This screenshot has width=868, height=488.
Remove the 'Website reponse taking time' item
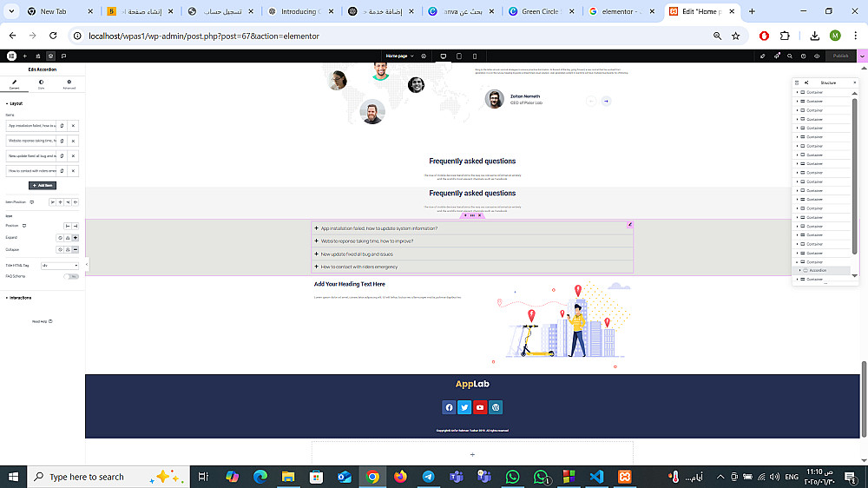(73, 141)
